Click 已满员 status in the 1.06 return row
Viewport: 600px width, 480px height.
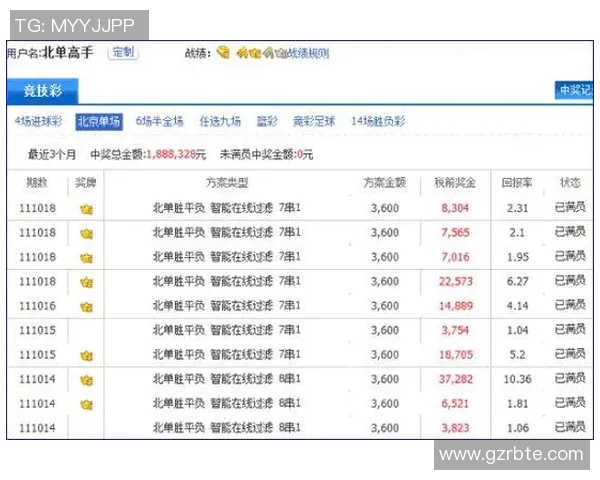coord(570,427)
